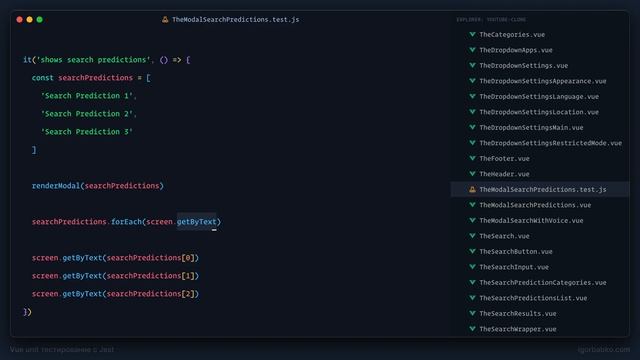Open TheSearchPredictionCategories.vue
The image size is (640, 360).
[x=543, y=283]
